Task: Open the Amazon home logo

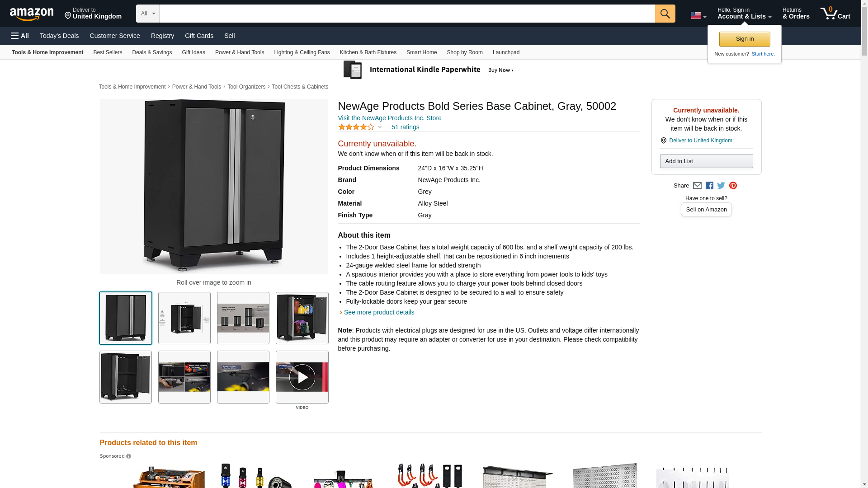Action: [x=32, y=14]
